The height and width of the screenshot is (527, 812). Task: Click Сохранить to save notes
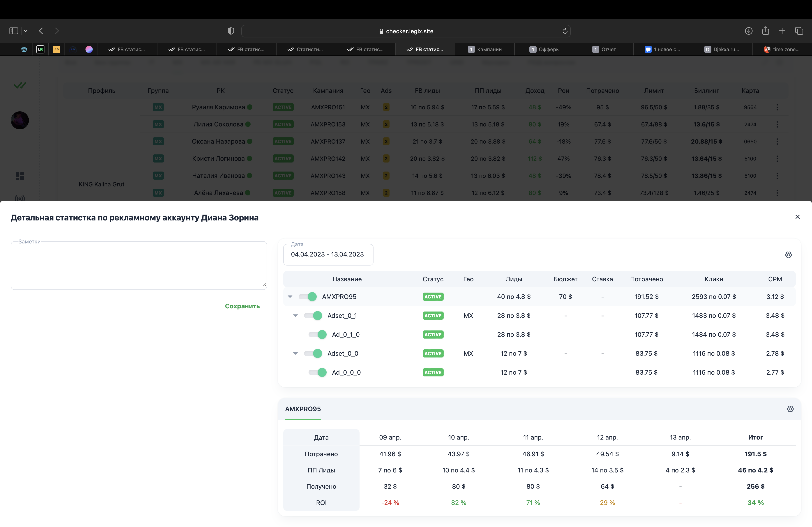click(242, 306)
